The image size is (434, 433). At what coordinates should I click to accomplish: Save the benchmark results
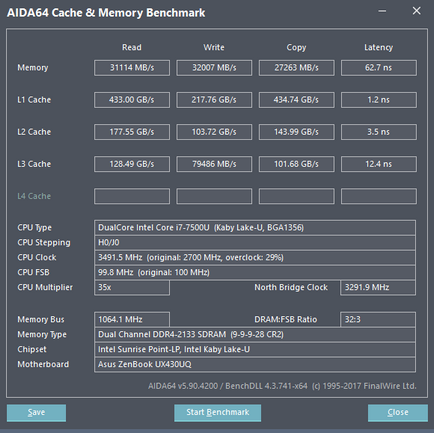[x=36, y=413]
